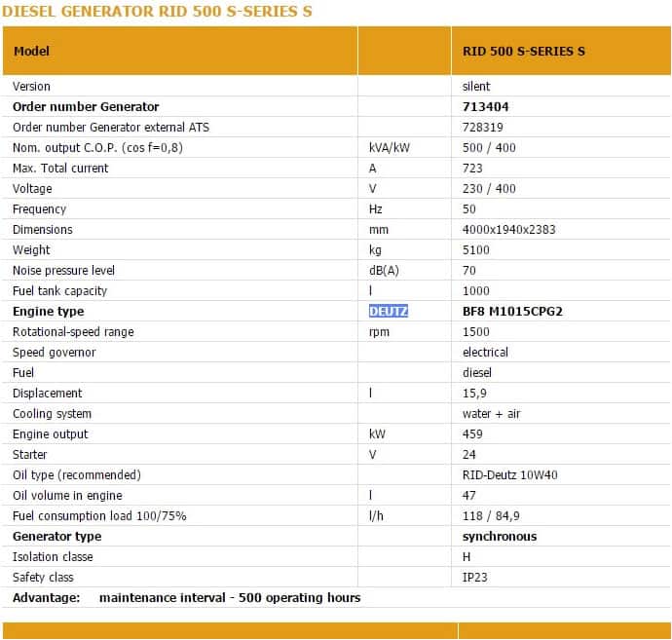Click displacement value '15,9'

point(474,394)
